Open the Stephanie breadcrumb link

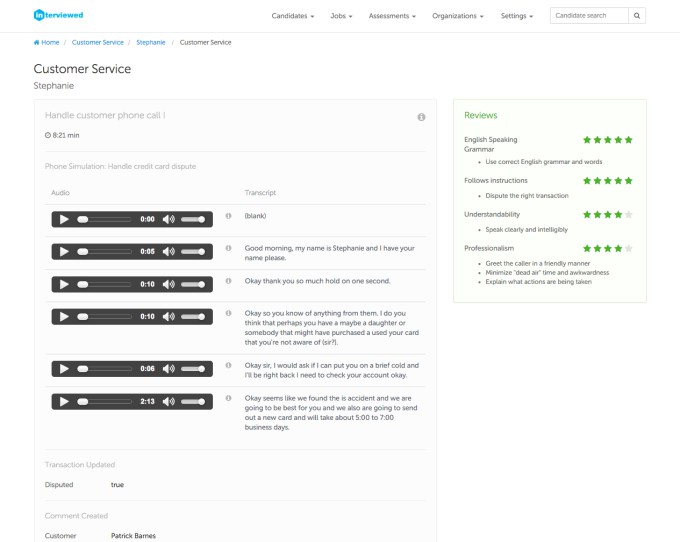150,42
